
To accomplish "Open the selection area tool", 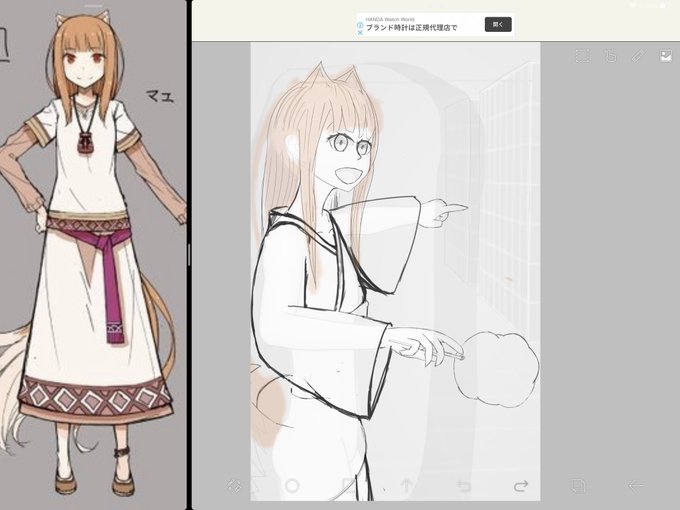I will [x=582, y=56].
